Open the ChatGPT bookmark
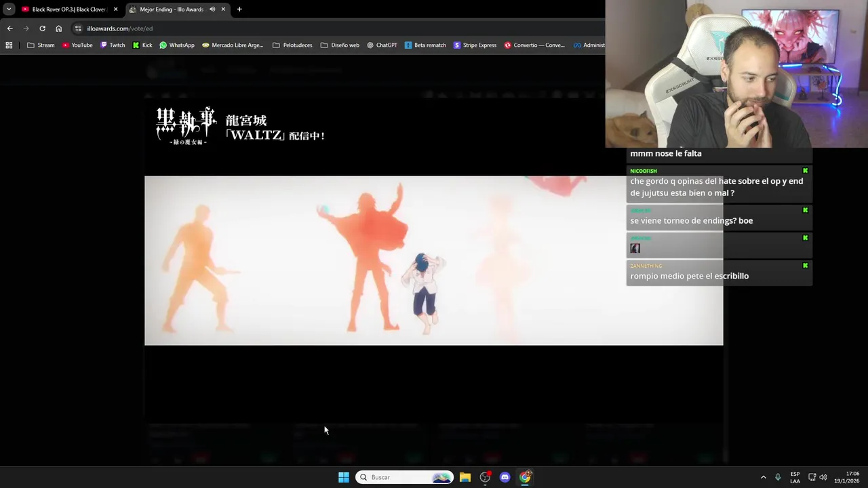 382,45
